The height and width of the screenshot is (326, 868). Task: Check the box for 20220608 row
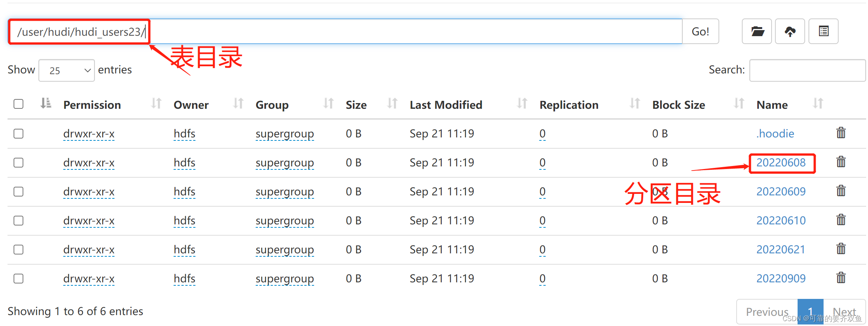[x=18, y=163]
